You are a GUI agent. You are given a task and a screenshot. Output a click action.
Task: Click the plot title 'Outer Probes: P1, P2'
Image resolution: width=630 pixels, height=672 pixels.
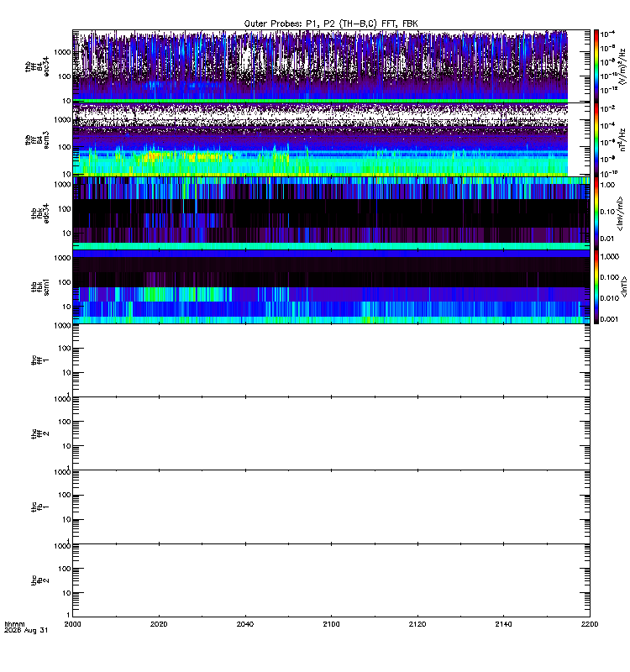click(290, 24)
